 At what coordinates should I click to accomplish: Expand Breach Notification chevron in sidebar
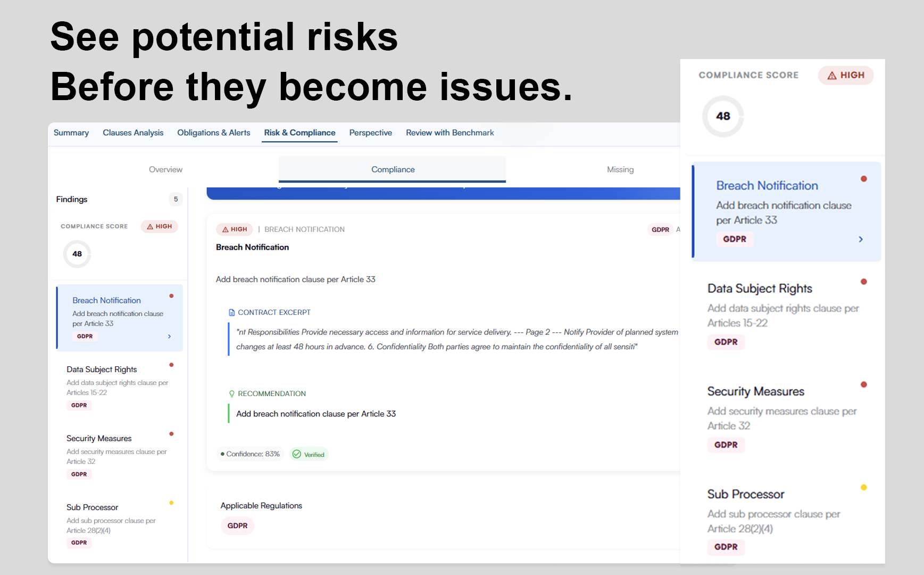170,336
